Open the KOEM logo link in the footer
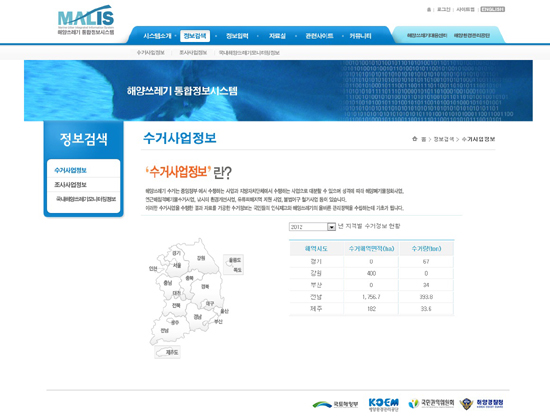The image size is (550, 416). 383,404
